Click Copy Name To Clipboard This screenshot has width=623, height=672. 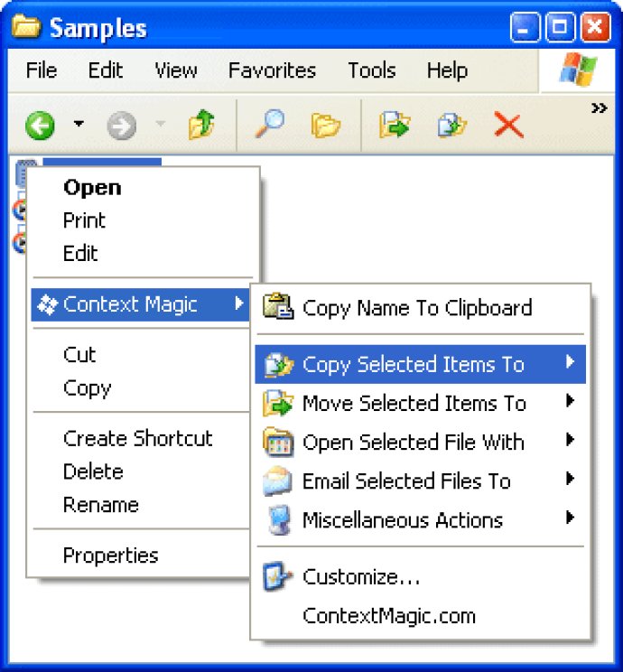(421, 308)
